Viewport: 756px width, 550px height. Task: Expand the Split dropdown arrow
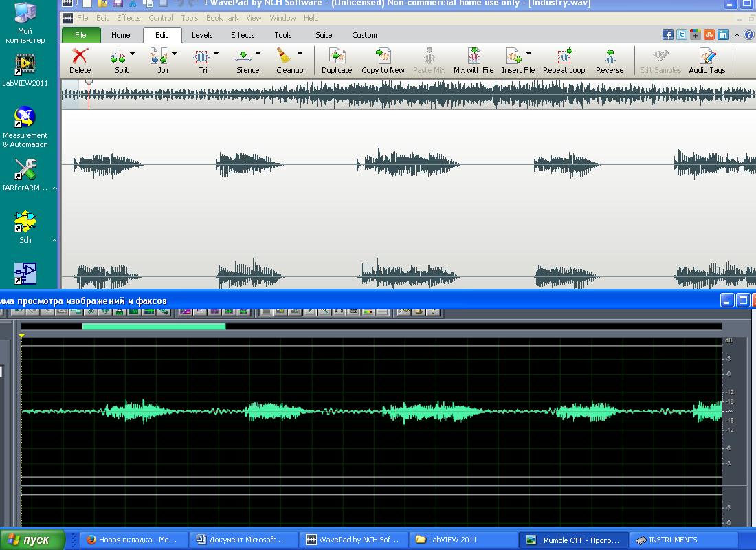tap(133, 54)
